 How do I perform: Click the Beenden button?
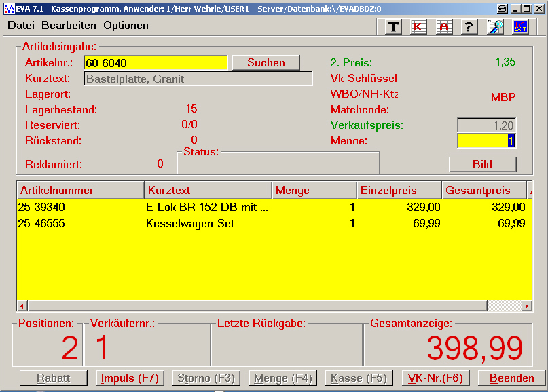click(x=511, y=378)
